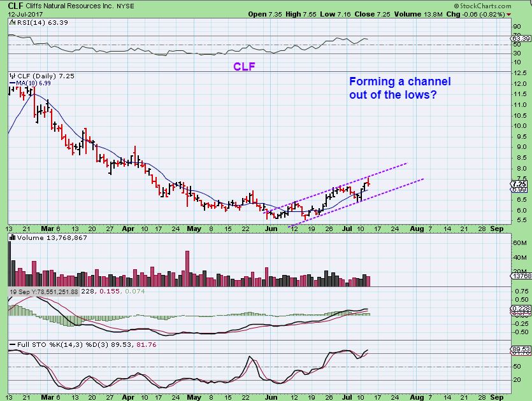Click the purple CLF annotation text
532x401 pixels.
(x=244, y=66)
